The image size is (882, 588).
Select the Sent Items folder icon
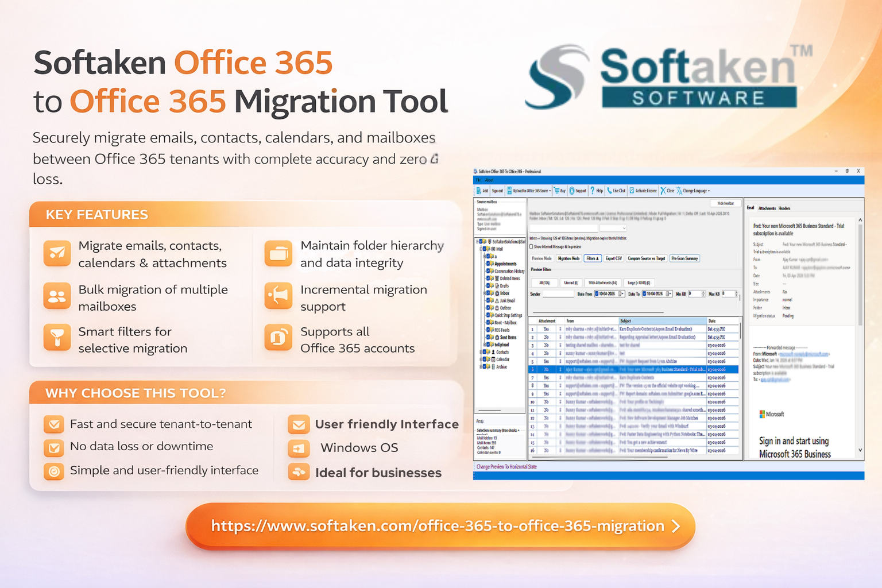(x=497, y=338)
